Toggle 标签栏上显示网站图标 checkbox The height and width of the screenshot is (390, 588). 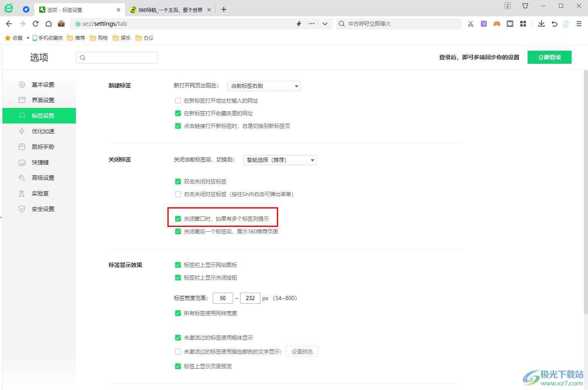click(x=178, y=265)
